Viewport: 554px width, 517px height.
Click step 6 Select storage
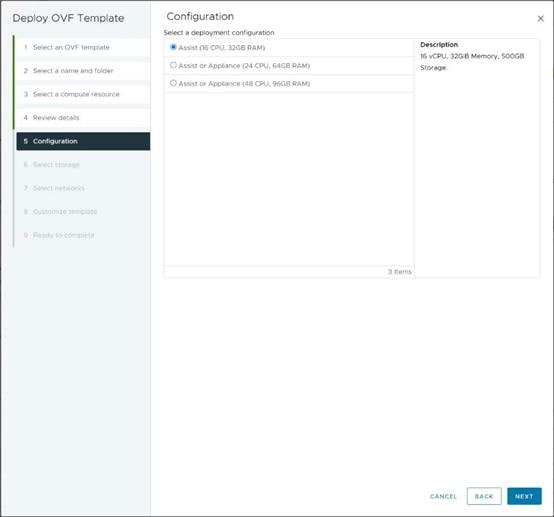pos(83,165)
